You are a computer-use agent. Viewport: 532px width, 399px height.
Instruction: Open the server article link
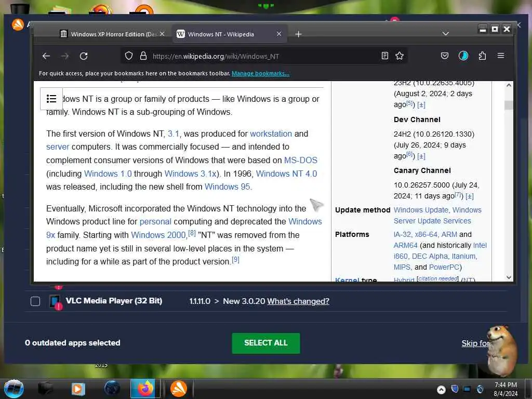pyautogui.click(x=58, y=147)
